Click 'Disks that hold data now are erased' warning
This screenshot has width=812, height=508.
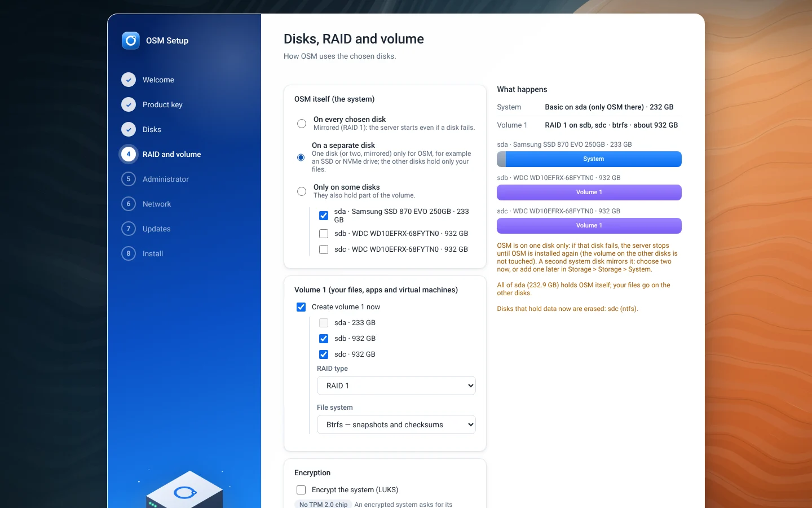click(567, 309)
